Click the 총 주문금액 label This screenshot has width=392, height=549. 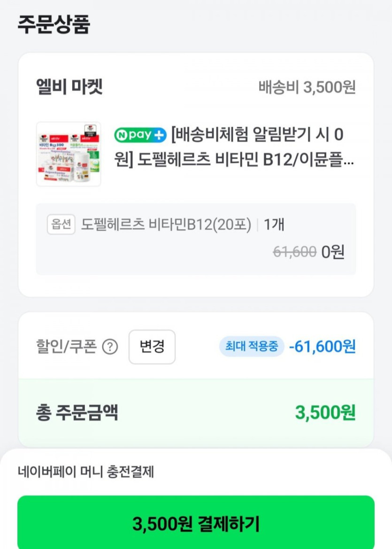coord(77,413)
